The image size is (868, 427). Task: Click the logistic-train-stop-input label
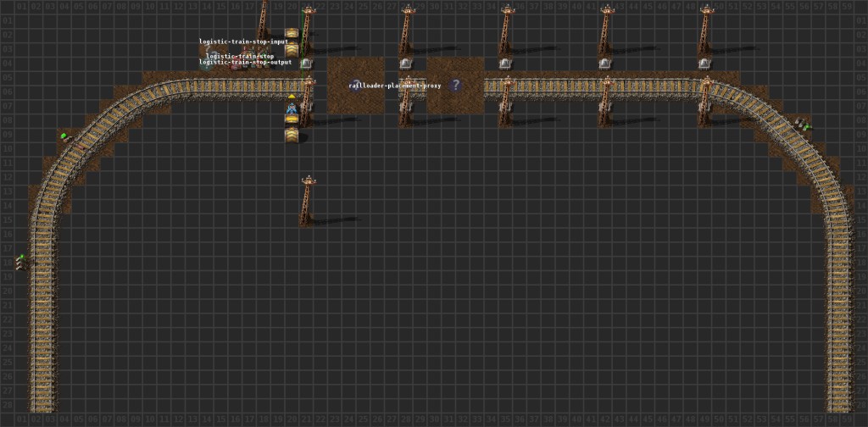click(x=243, y=42)
